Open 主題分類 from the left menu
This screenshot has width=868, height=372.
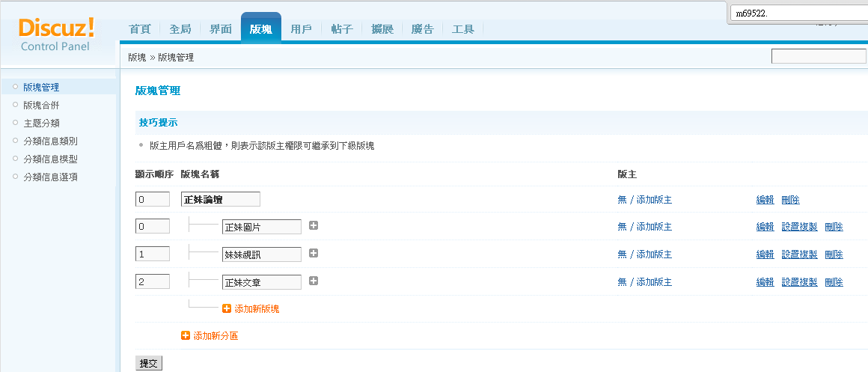tap(41, 123)
